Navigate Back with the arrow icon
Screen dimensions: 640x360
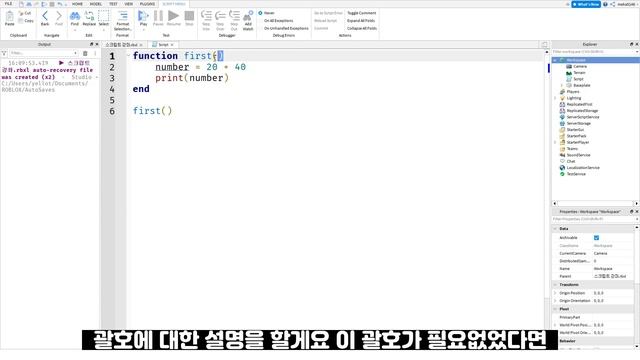point(45,16)
